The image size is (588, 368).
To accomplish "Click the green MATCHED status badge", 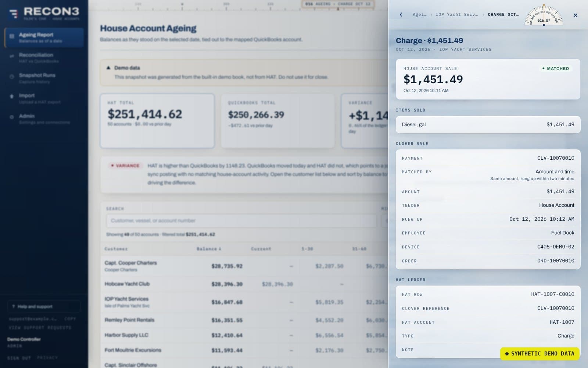I will click(555, 68).
